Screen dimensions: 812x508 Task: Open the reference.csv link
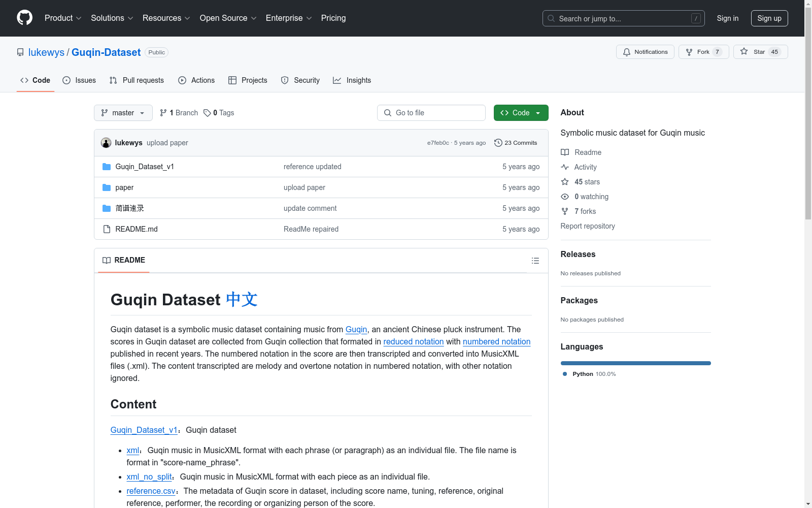pyautogui.click(x=151, y=491)
